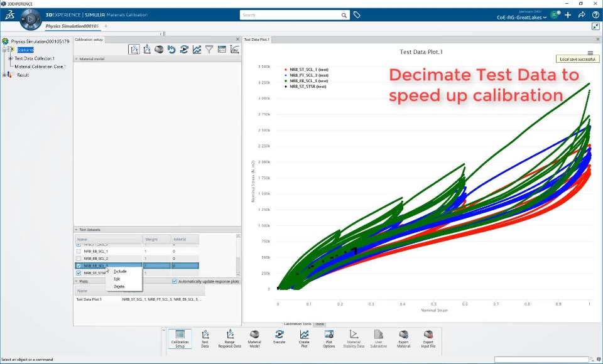
Task: Open Range Response Data in bottom action bar
Action: (x=230, y=339)
